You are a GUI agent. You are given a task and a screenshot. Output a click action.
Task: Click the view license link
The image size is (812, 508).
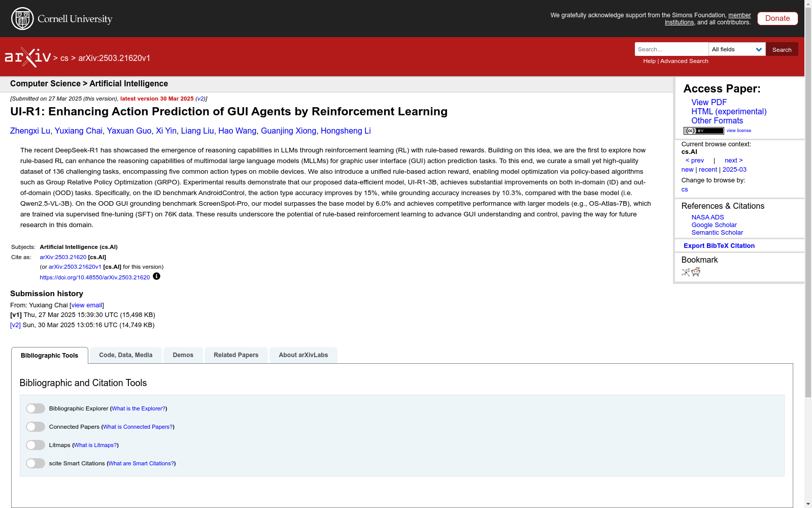(739, 131)
